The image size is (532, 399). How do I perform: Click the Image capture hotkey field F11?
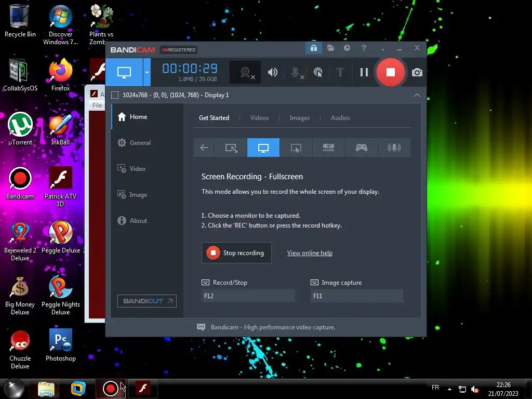point(357,296)
